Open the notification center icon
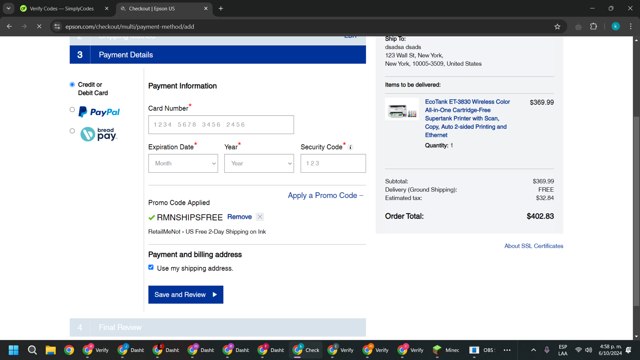640x360 pixels. [629, 350]
